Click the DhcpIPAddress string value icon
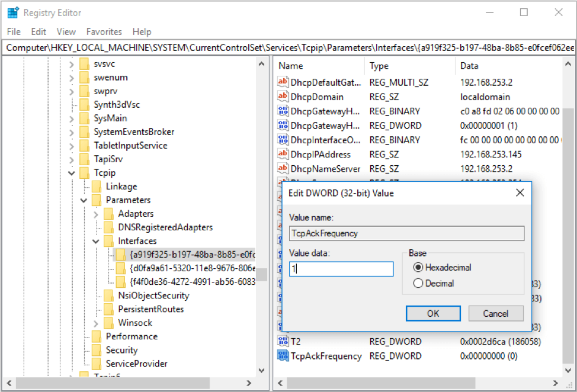This screenshot has width=577, height=392. 283,154
